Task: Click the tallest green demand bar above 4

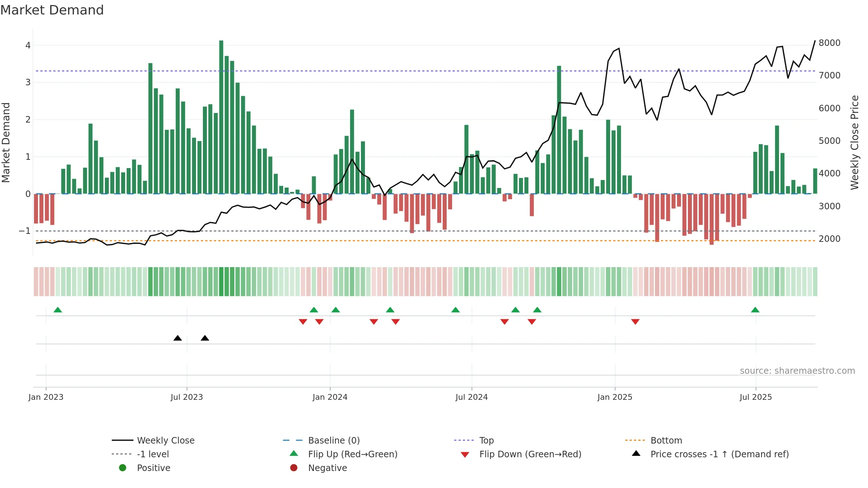Action: point(221,117)
